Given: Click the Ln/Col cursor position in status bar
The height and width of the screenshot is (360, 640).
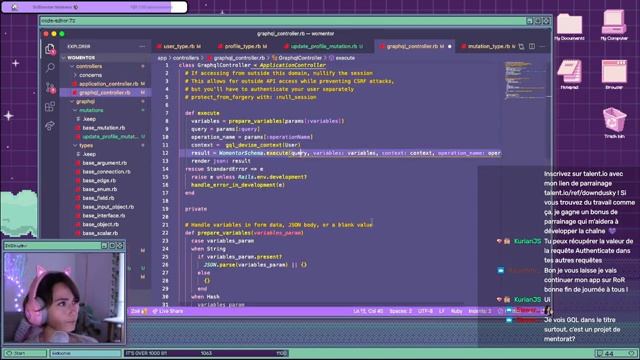Looking at the screenshot, I should tap(368, 311).
